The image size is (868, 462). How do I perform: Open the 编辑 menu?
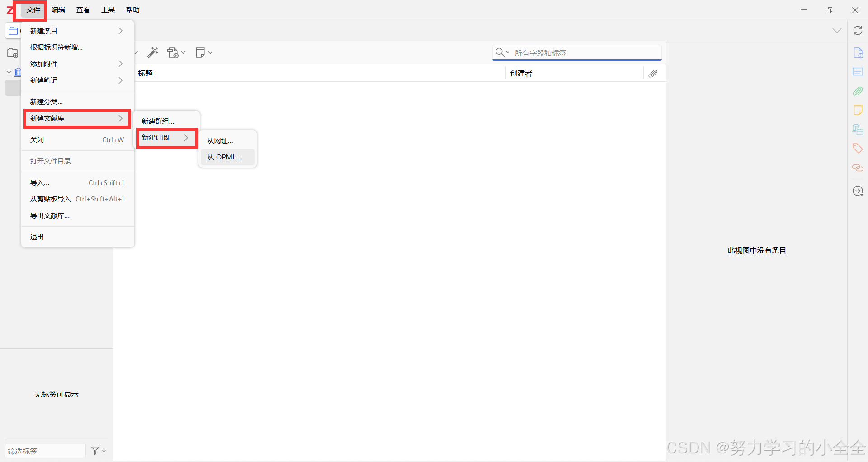[x=58, y=10]
